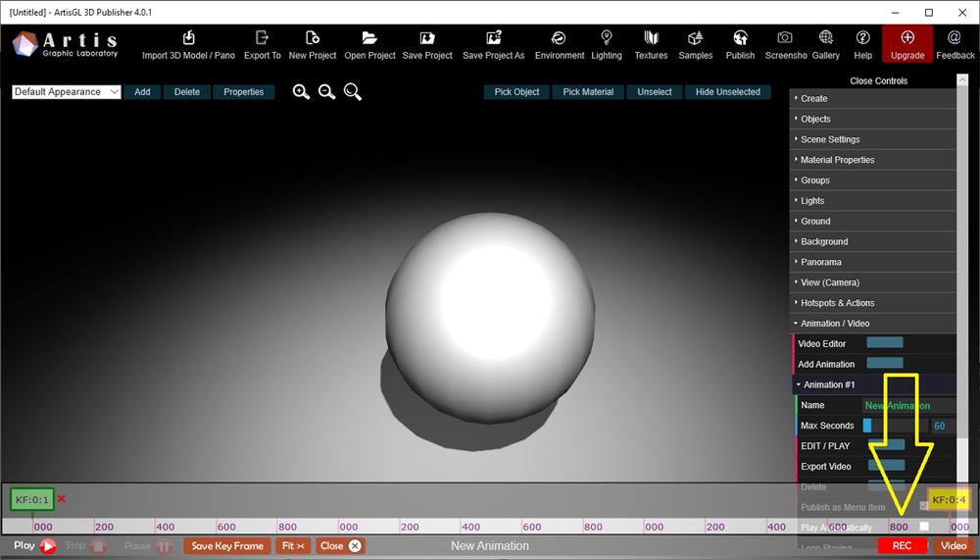
Task: Click Close Controls
Action: pos(878,80)
